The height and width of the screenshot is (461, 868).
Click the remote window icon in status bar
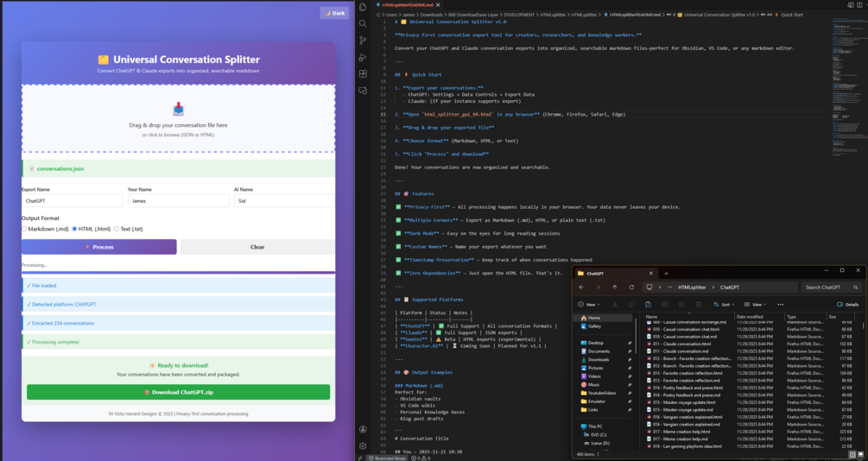(x=360, y=458)
